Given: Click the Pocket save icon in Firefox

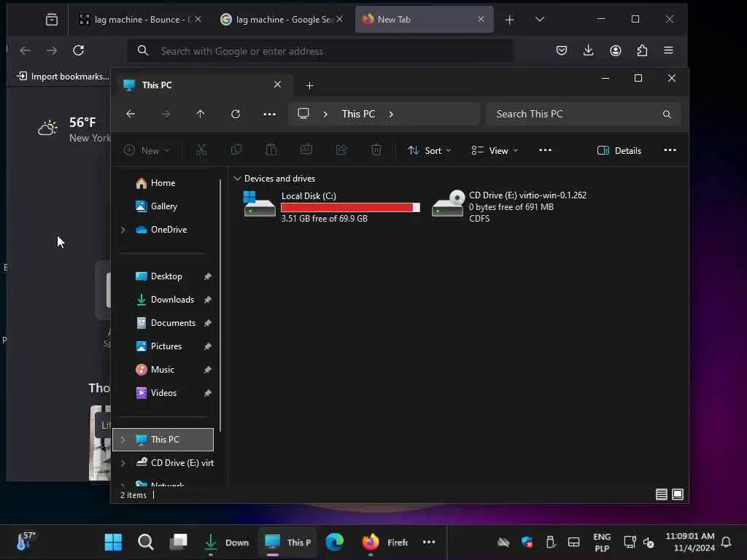Looking at the screenshot, I should (562, 50).
